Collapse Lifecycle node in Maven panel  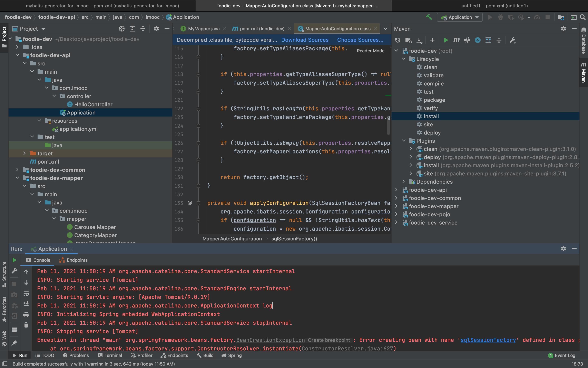[404, 59]
